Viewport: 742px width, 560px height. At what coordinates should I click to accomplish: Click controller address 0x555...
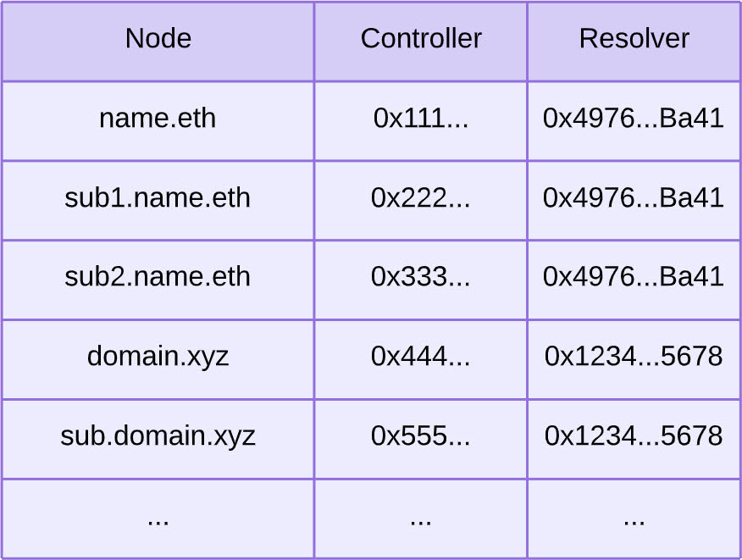[421, 436]
